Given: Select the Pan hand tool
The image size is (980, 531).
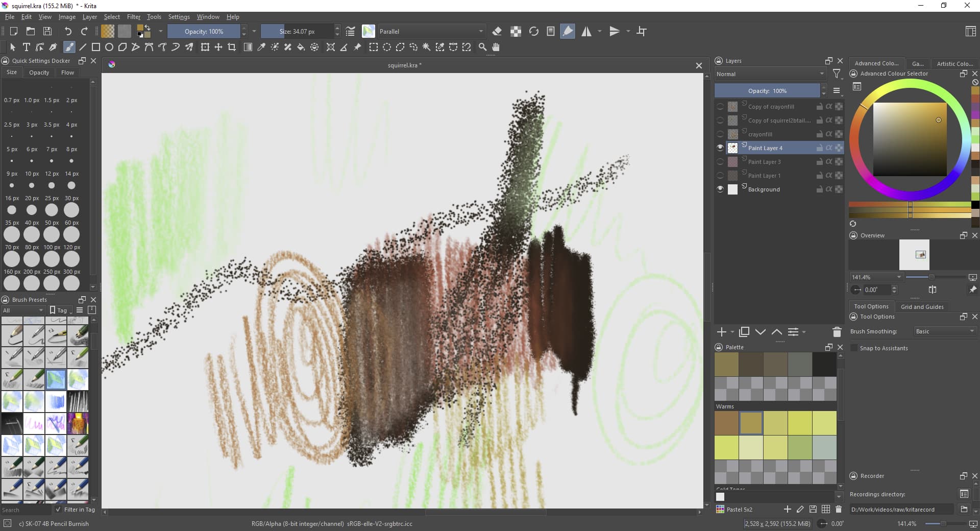Looking at the screenshot, I should click(x=496, y=47).
